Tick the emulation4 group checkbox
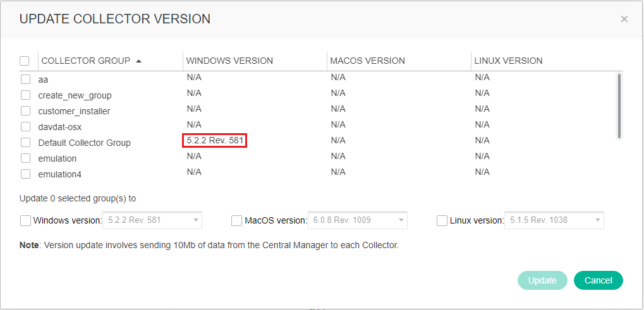644x310 pixels. point(26,174)
